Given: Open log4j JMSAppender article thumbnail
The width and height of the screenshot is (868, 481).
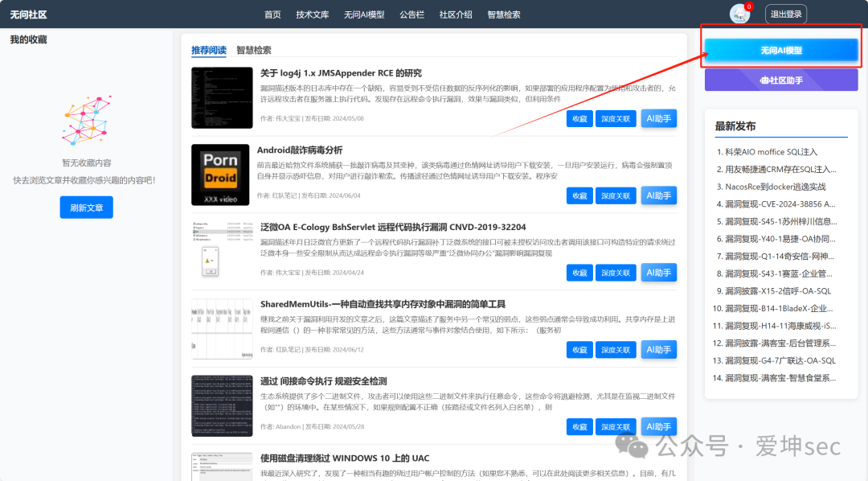Looking at the screenshot, I should [222, 97].
